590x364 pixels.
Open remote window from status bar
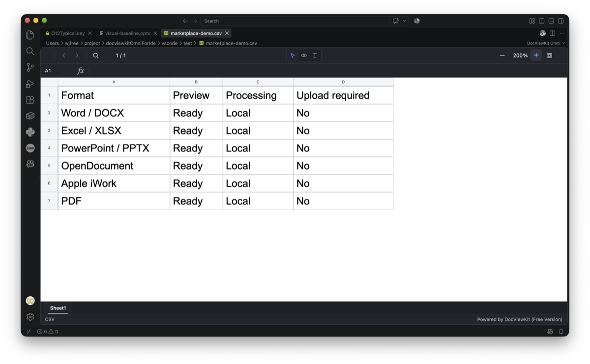click(29, 332)
